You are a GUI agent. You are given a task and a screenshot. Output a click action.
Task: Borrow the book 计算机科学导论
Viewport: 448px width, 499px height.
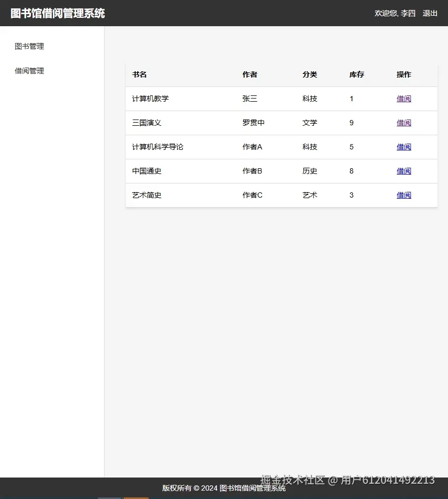(403, 147)
